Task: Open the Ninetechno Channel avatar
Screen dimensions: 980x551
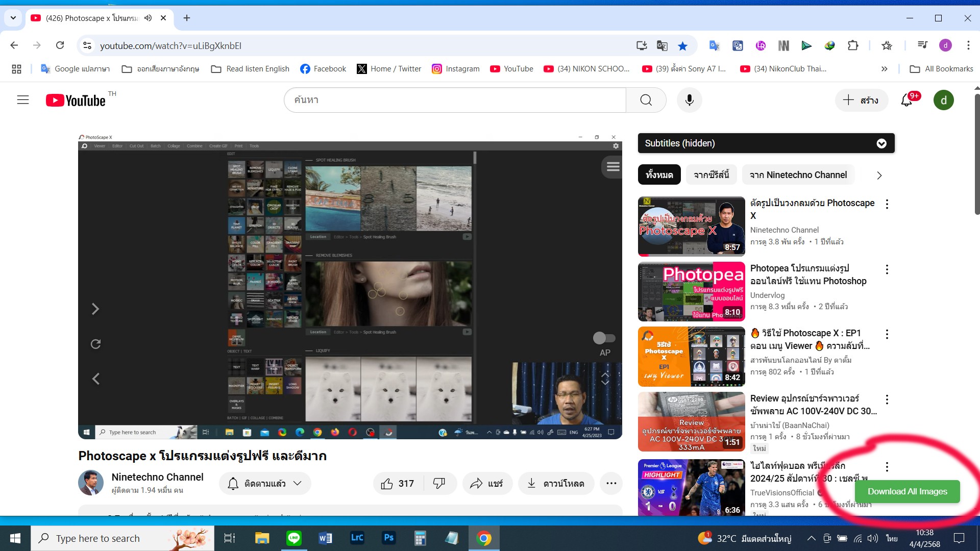Action: [91, 483]
